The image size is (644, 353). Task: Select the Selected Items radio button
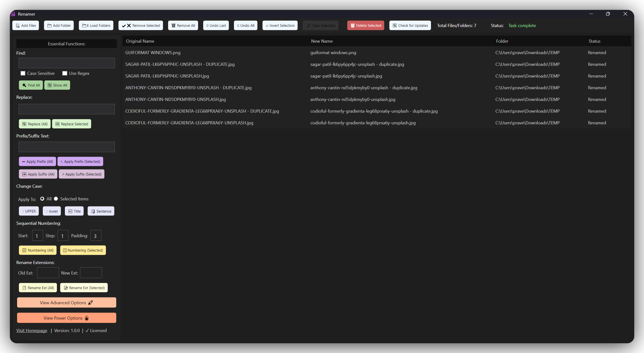(56, 199)
